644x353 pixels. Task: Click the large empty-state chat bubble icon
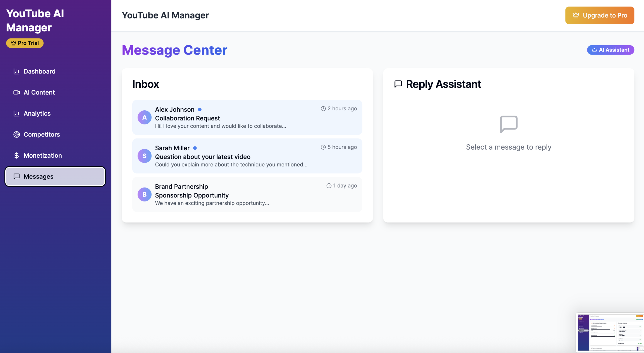click(509, 124)
